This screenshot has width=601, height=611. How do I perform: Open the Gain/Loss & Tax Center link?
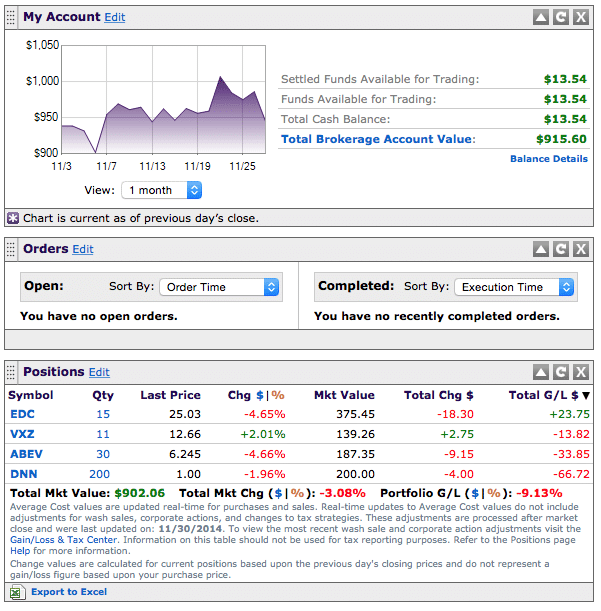(64, 540)
